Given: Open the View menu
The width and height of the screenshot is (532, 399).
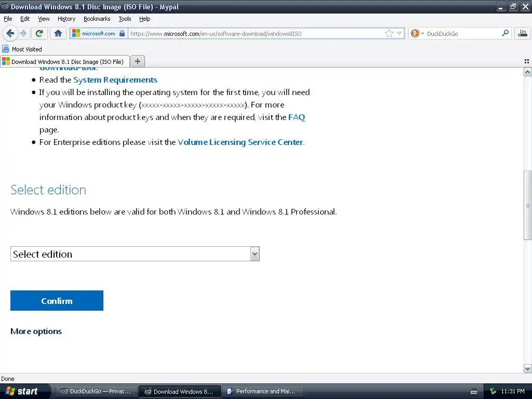Looking at the screenshot, I should (44, 19).
